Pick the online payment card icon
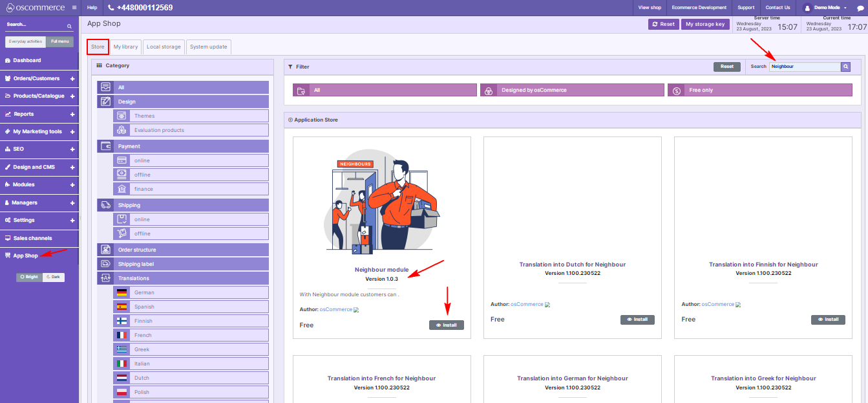 pyautogui.click(x=122, y=160)
